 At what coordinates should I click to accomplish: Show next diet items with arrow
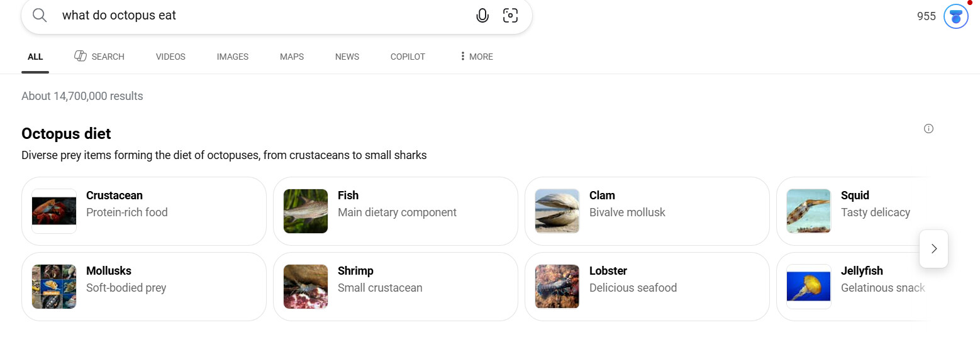click(x=933, y=249)
